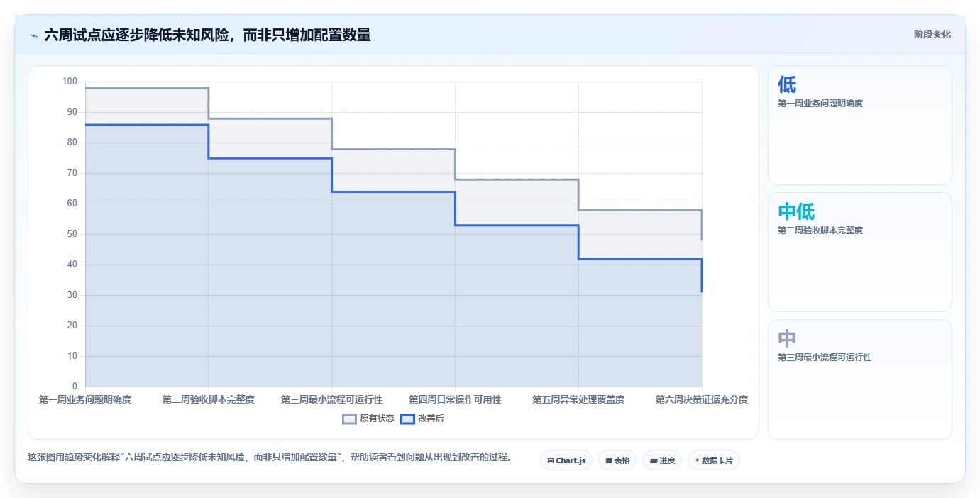Select the 表格 tag
This screenshot has width=980, height=498.
click(x=617, y=460)
